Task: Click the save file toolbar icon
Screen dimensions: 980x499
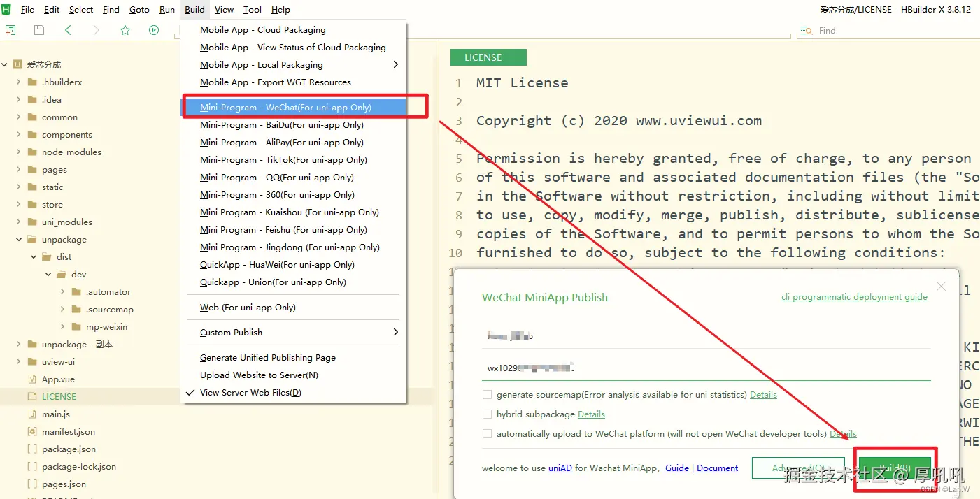Action: (x=39, y=30)
